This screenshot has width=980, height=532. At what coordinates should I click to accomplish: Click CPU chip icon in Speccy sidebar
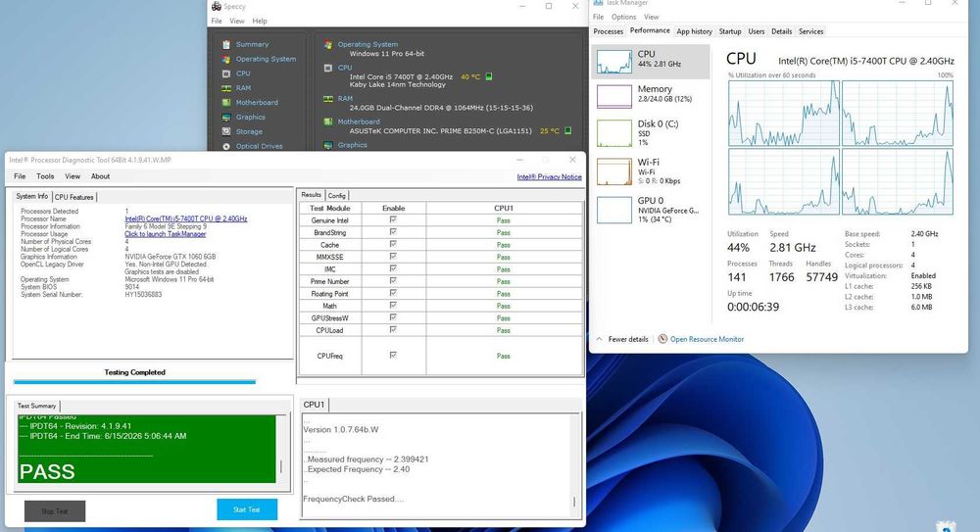click(x=226, y=73)
